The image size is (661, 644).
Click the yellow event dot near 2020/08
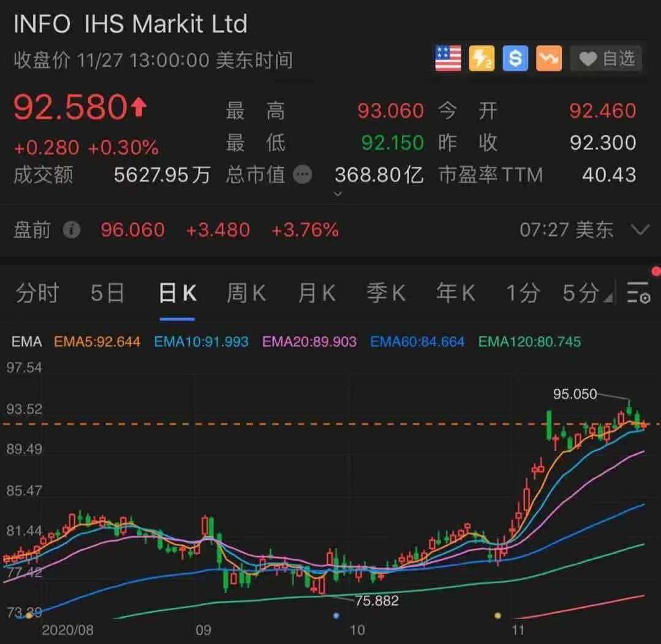pos(29,616)
